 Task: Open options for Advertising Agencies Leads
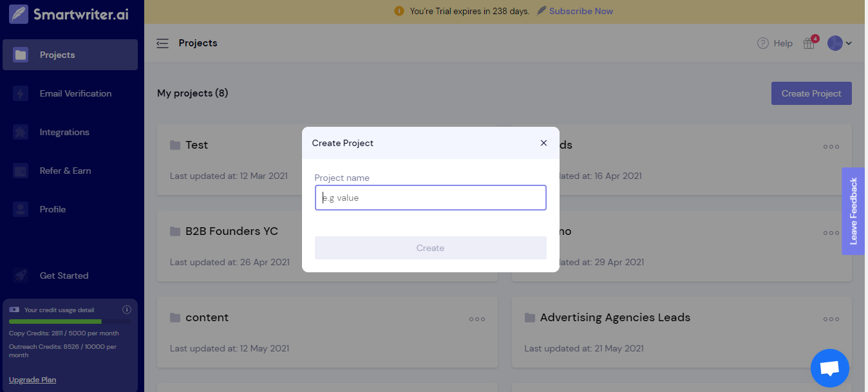pos(831,319)
